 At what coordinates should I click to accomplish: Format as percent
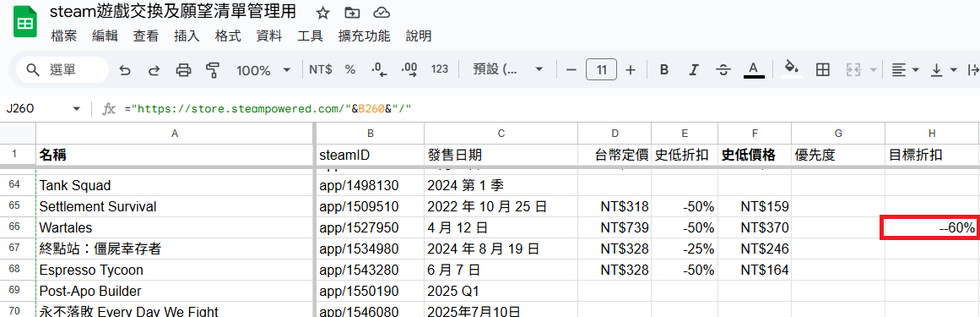[350, 69]
